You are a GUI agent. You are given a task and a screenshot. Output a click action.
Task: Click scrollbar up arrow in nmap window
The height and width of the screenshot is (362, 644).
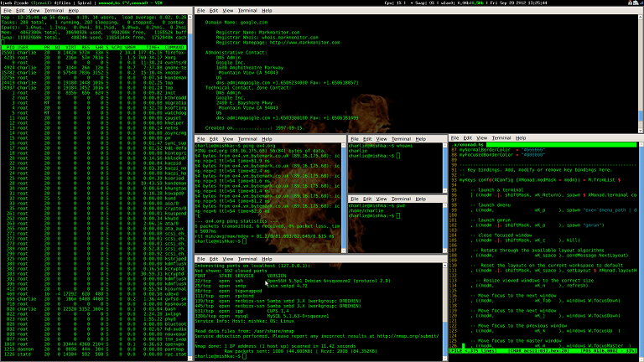[x=444, y=266]
